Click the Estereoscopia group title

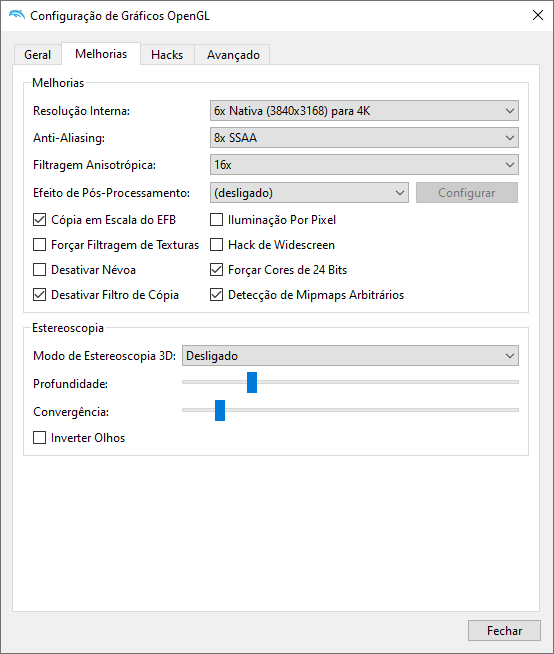[x=68, y=328]
